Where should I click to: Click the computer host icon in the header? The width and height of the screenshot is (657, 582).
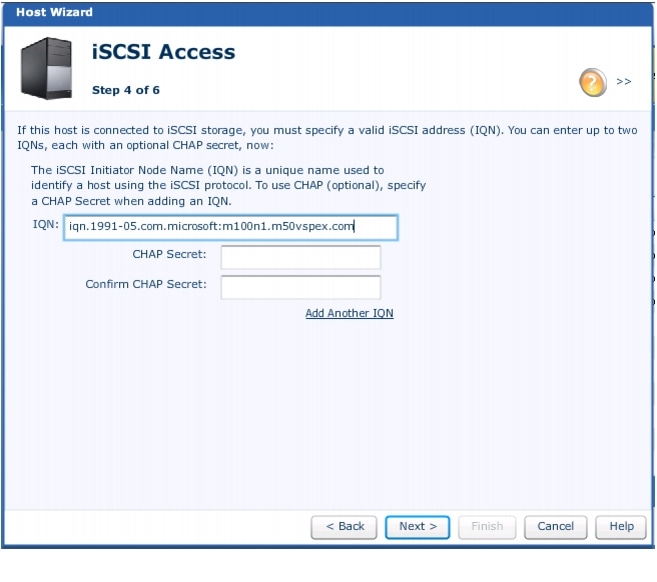[x=46, y=68]
